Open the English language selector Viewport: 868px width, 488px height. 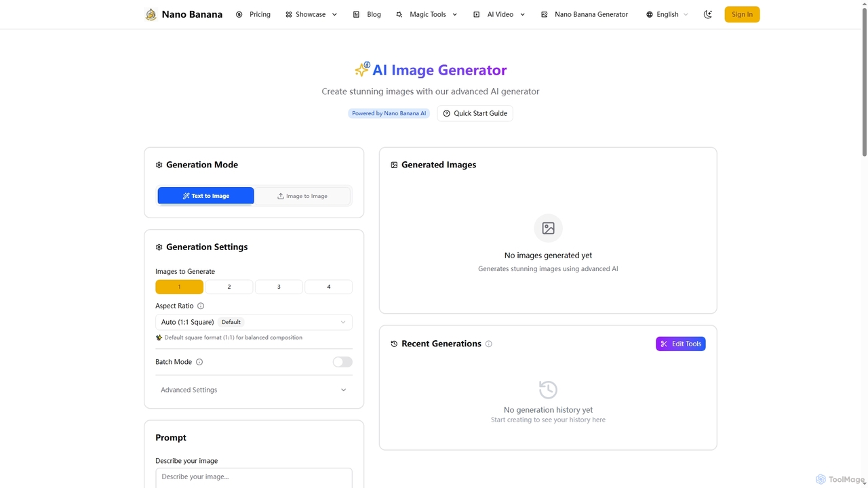(x=667, y=14)
